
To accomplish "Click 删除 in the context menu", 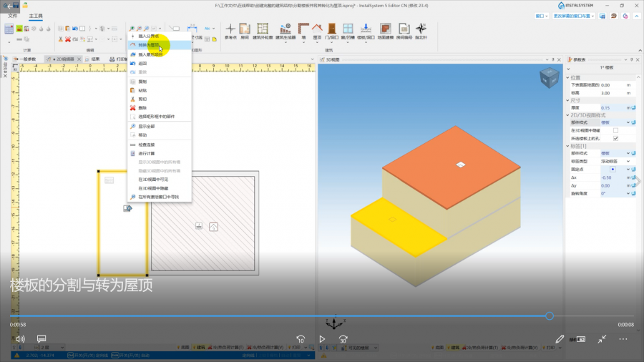I will coord(142,108).
